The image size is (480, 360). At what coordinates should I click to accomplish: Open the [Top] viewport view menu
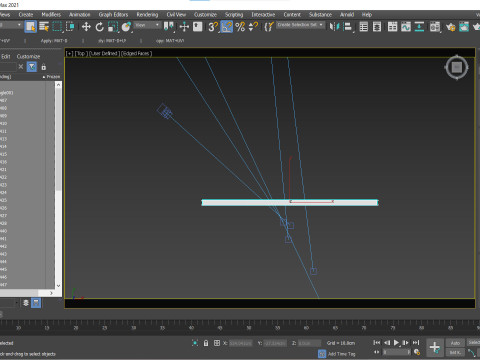81,53
